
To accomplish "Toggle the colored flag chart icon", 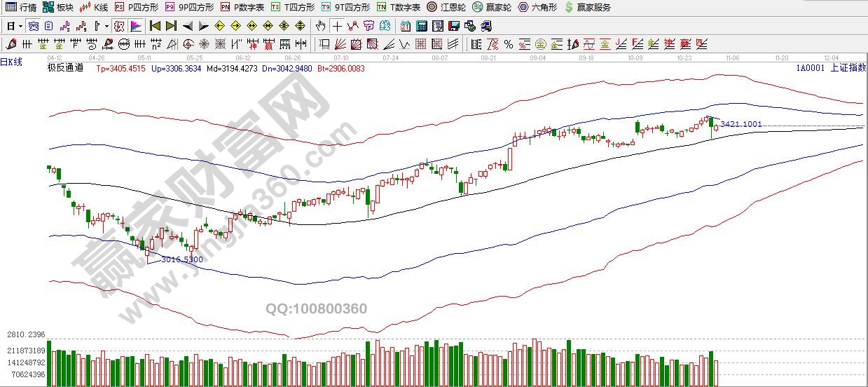I will click(136, 27).
